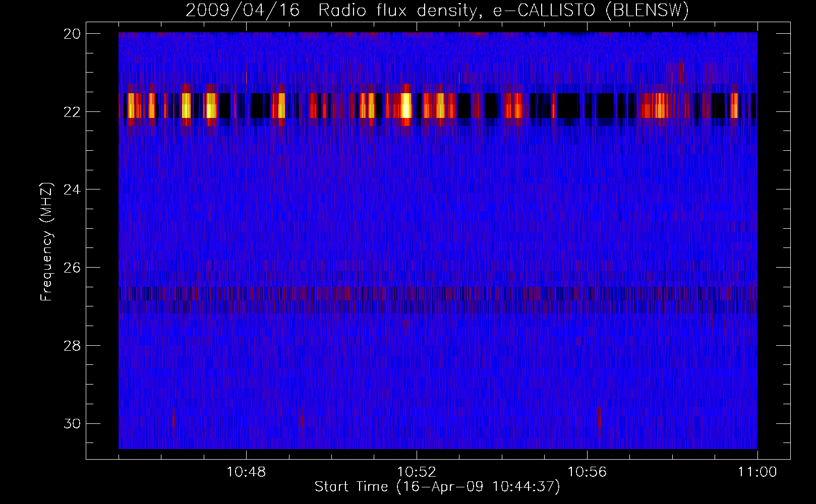
Task: Click the 'Frequency (MHZ)' axis label
Action: pos(46,242)
